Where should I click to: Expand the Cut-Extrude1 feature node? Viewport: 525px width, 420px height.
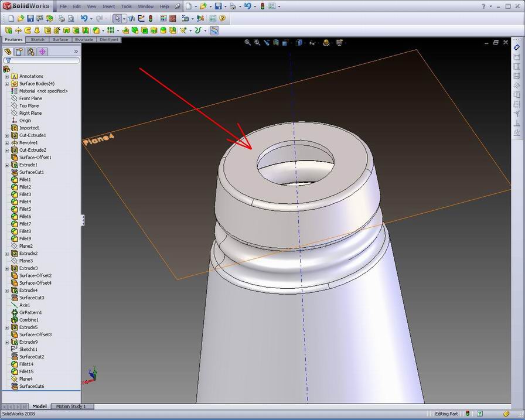click(x=7, y=135)
